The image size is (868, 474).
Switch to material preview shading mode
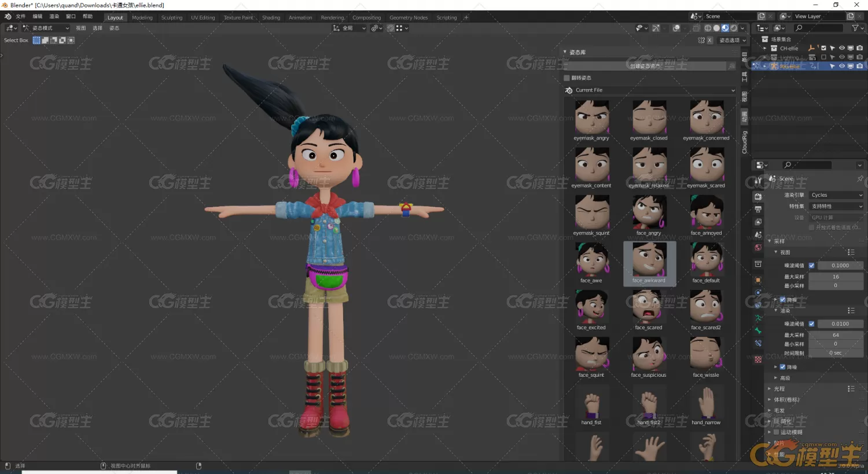click(725, 28)
